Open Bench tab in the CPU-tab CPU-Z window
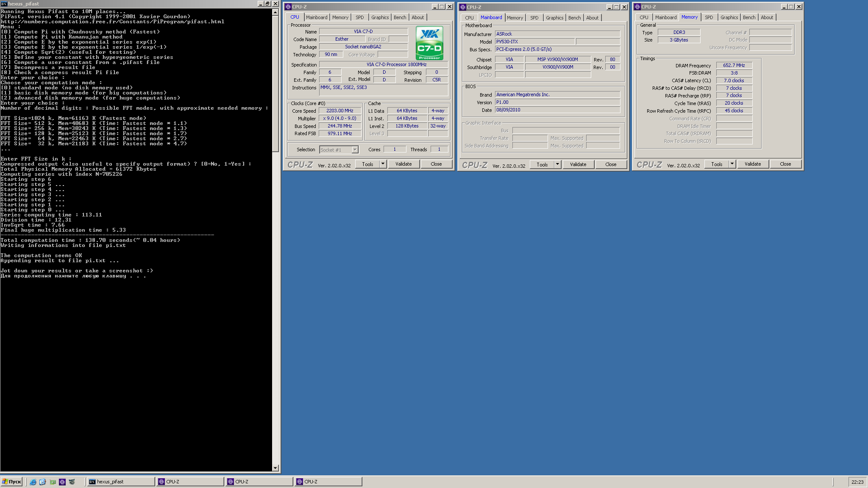This screenshot has height=488, width=868. pos(400,17)
